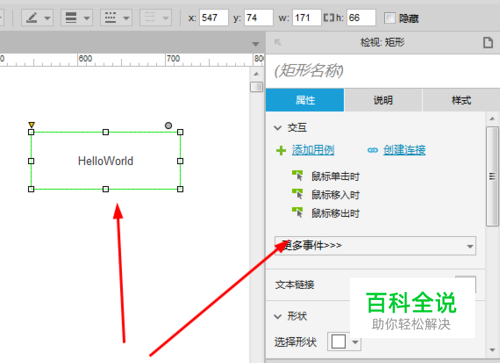The width and height of the screenshot is (500, 363).
Task: Collapse the 交互 section
Action: (x=278, y=128)
